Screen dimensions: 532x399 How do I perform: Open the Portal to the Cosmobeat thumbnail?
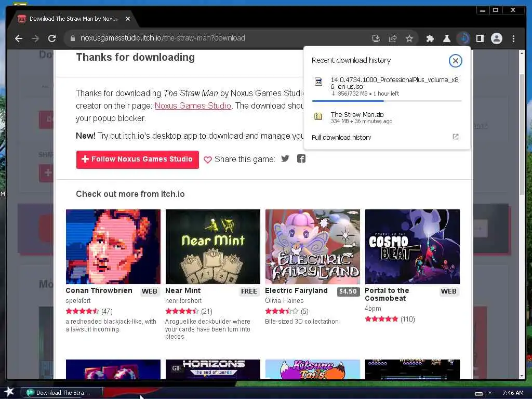pos(412,247)
